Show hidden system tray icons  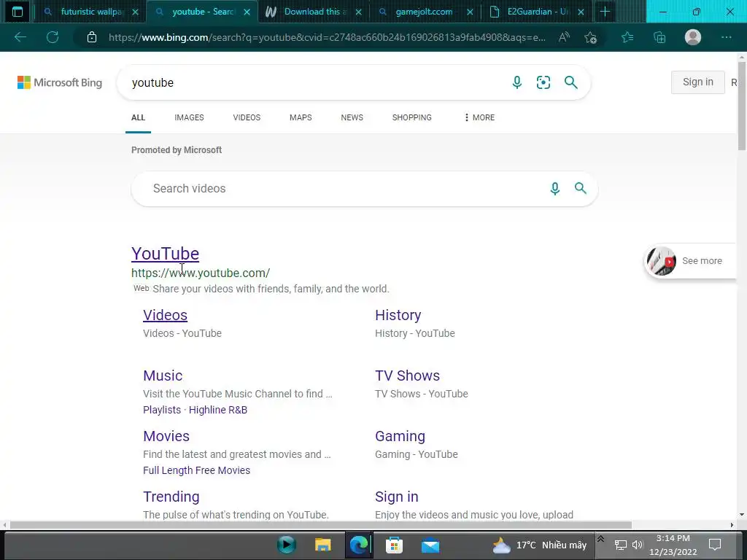tap(601, 539)
